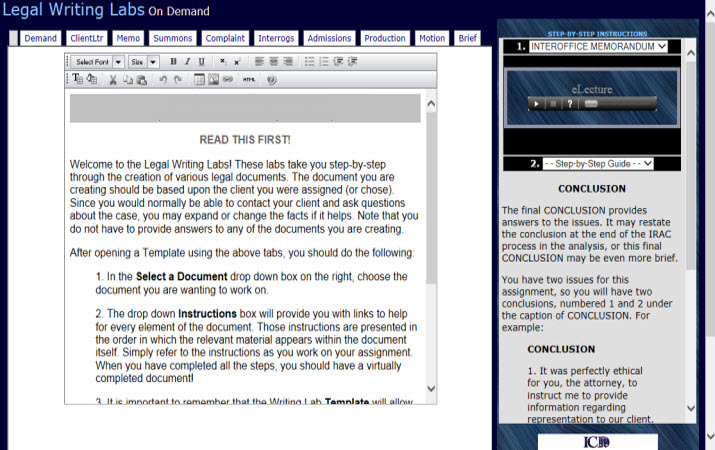715x450 pixels.
Task: Click the page scrollbar up arrow
Action: coord(710,14)
